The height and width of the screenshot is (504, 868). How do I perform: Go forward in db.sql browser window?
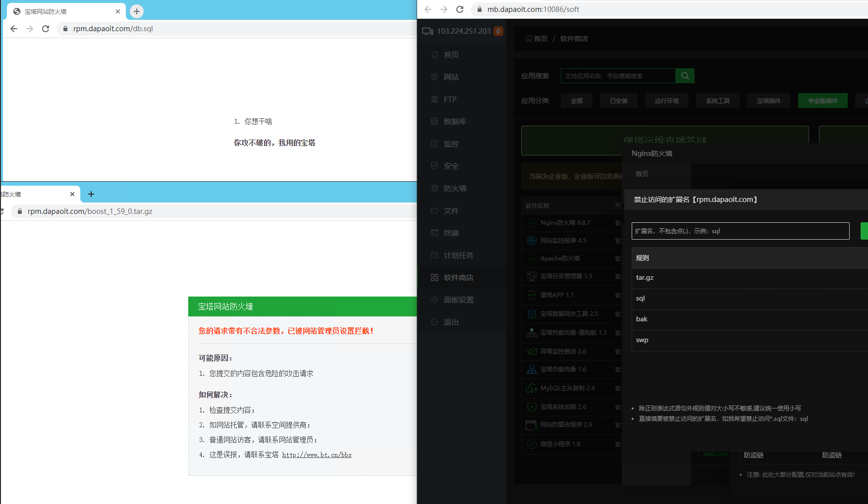pos(30,29)
